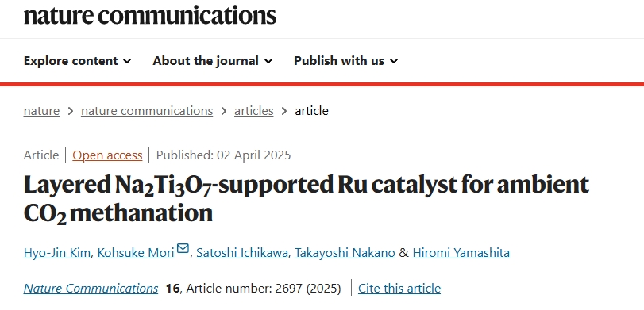This screenshot has height=310, width=644.
Task: Click the envelope icon beside Kohsuke Mori
Action: [x=183, y=248]
